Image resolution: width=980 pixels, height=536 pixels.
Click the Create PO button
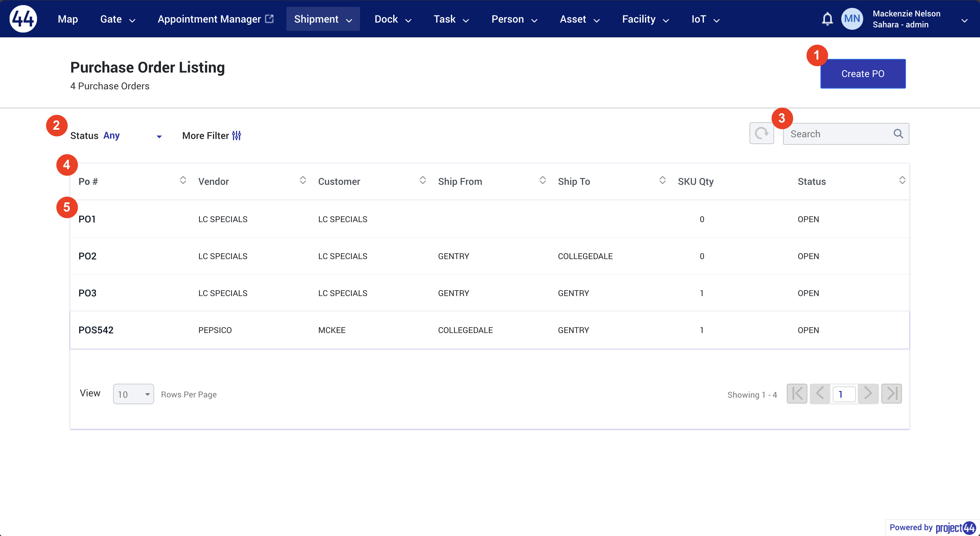(863, 74)
